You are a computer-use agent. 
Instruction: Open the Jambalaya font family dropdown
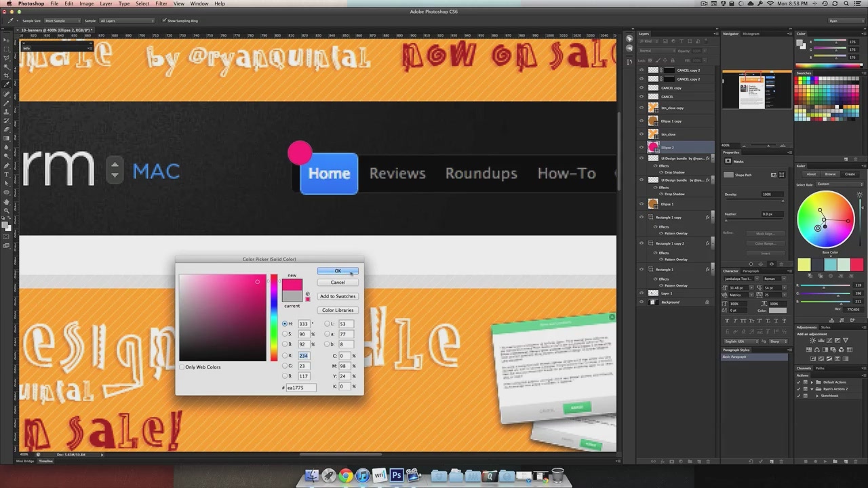[743, 279]
